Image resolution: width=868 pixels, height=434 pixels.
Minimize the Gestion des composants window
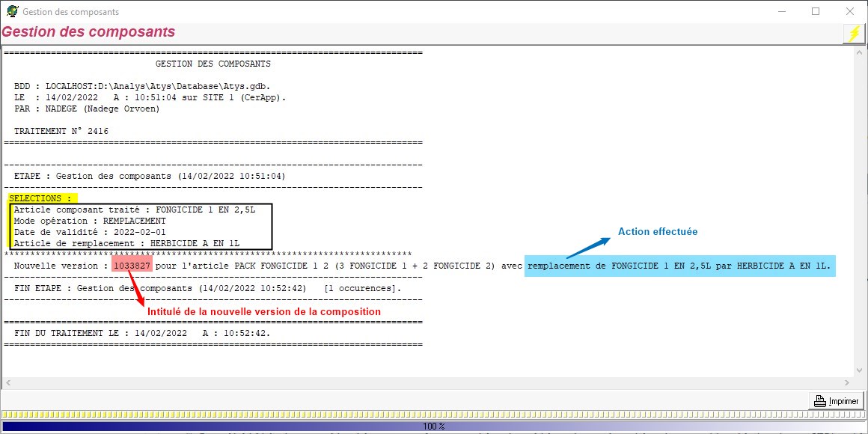tap(781, 12)
